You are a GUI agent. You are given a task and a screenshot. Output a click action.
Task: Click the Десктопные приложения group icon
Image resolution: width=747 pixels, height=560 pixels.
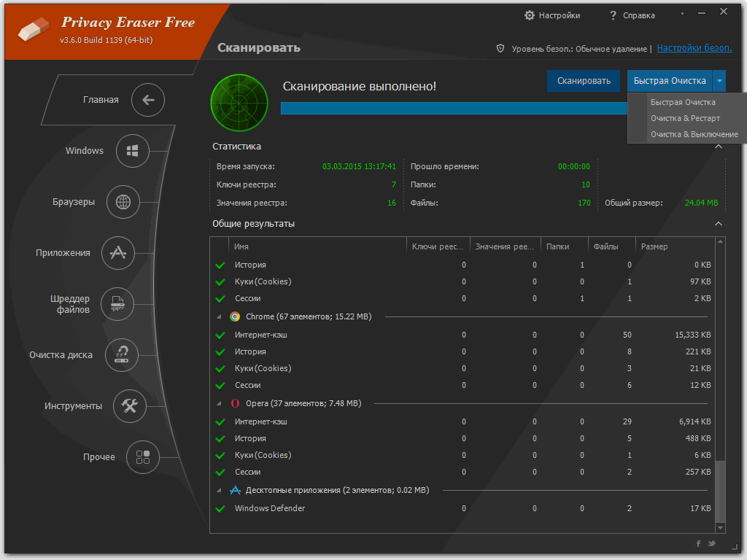pos(235,490)
